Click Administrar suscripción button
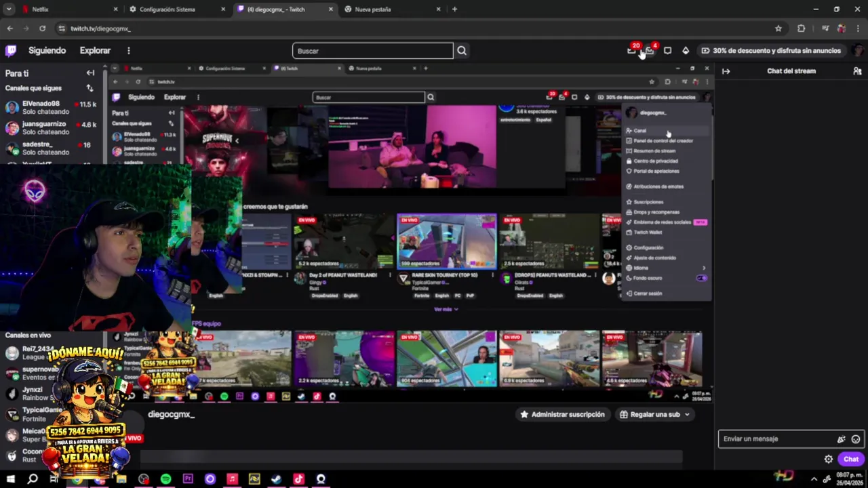This screenshot has width=868, height=488. [x=561, y=414]
